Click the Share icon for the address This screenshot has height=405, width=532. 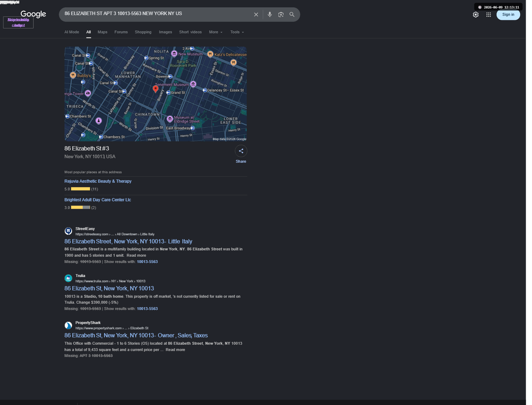click(241, 151)
